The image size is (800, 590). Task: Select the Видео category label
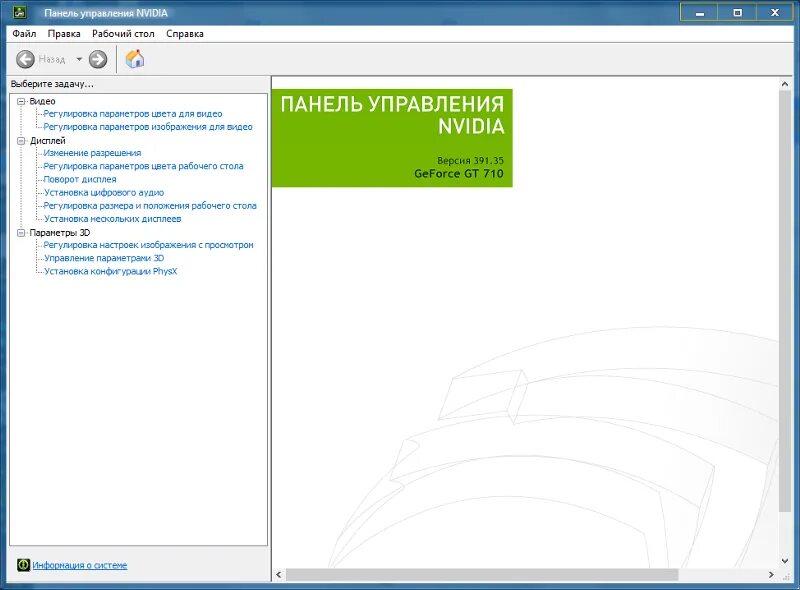click(x=42, y=101)
